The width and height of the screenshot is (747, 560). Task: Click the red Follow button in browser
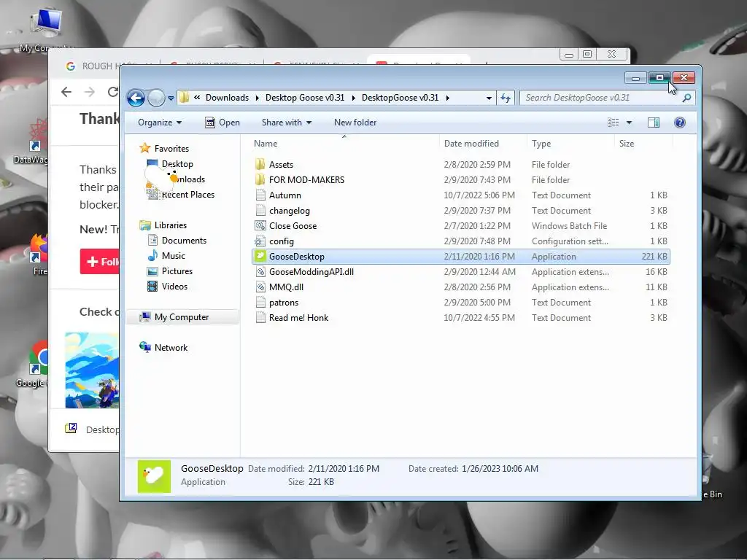click(x=99, y=262)
